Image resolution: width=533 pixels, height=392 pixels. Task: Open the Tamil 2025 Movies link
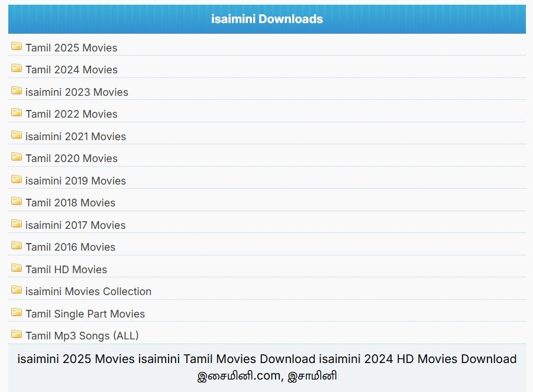(72, 47)
